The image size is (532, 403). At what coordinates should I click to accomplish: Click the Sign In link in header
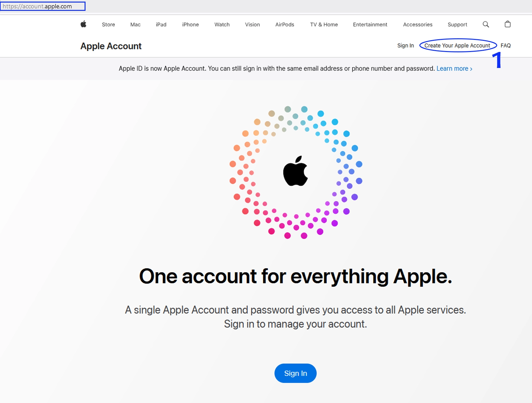point(406,46)
